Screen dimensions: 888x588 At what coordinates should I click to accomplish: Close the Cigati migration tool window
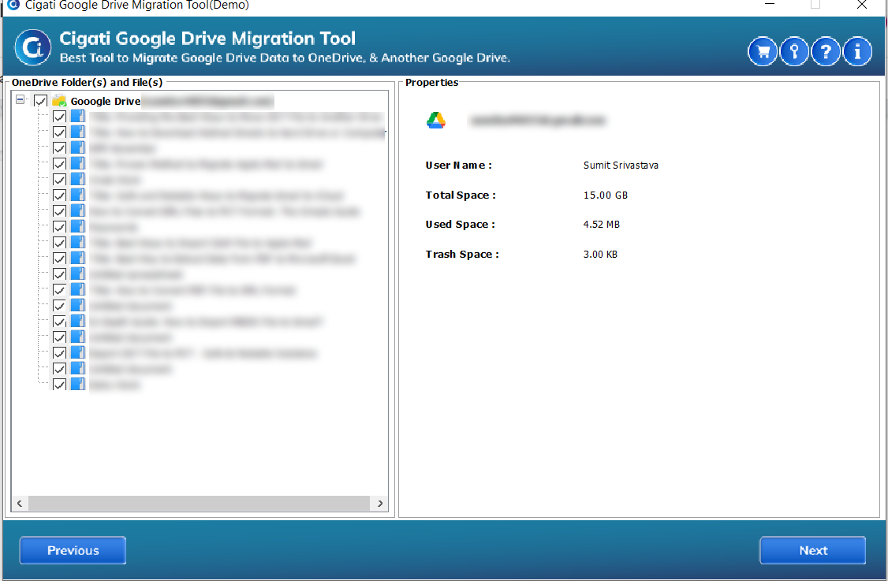coord(862,5)
